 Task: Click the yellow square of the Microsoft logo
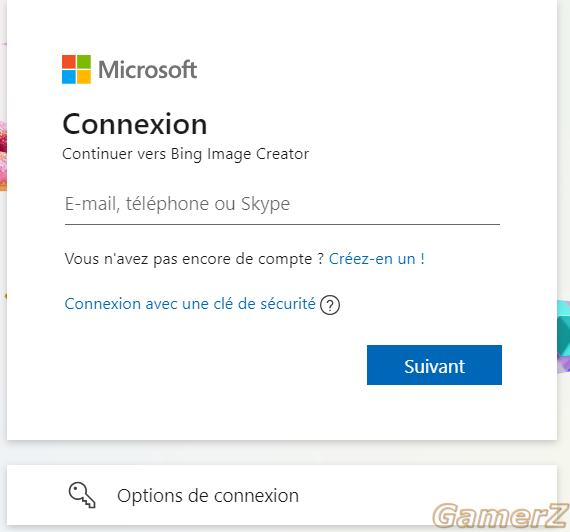click(x=84, y=77)
